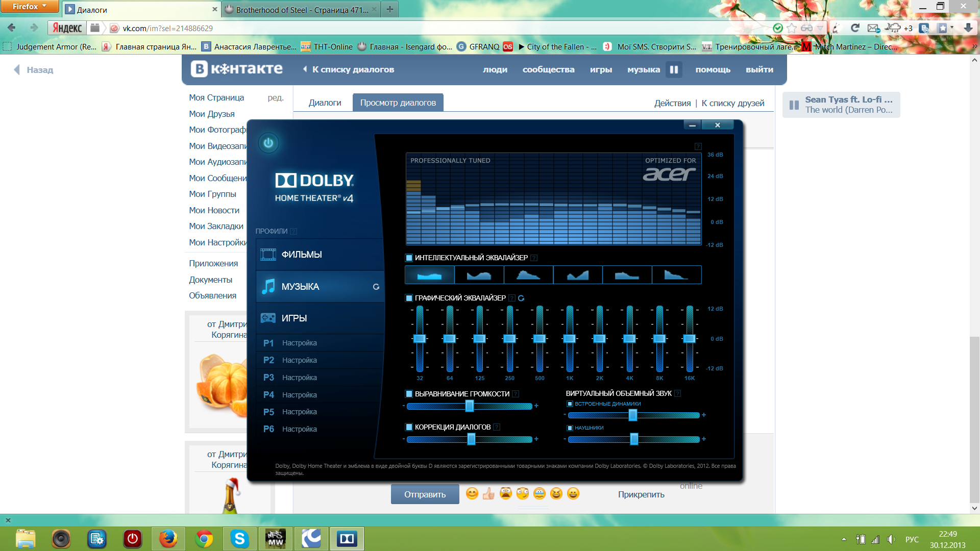Toggle Графический эквалайзер checkbox
Viewport: 980px width, 551px height.
pyautogui.click(x=409, y=298)
